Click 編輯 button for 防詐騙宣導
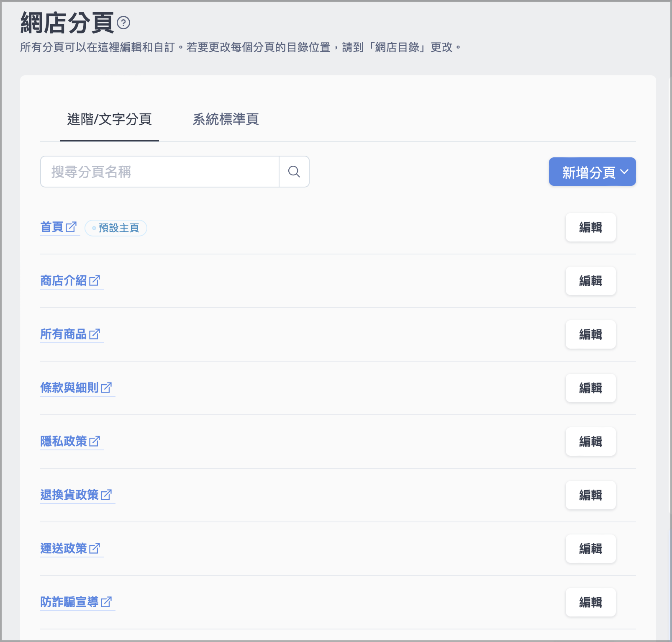 pos(590,602)
